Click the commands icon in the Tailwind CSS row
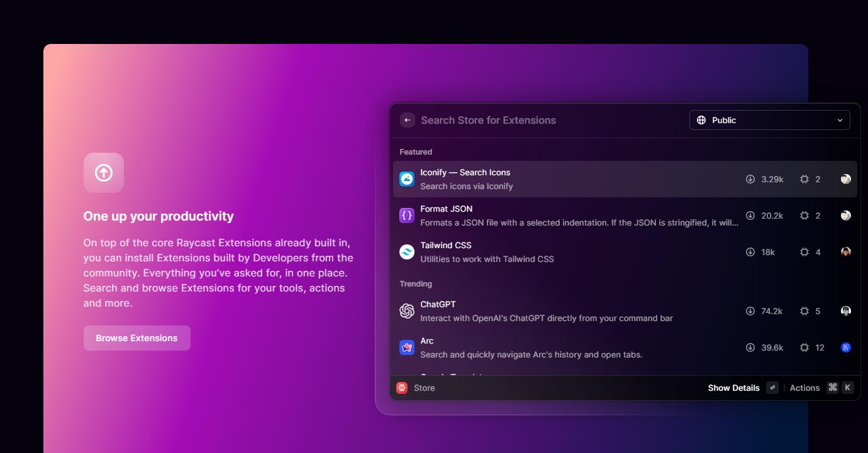 click(804, 252)
